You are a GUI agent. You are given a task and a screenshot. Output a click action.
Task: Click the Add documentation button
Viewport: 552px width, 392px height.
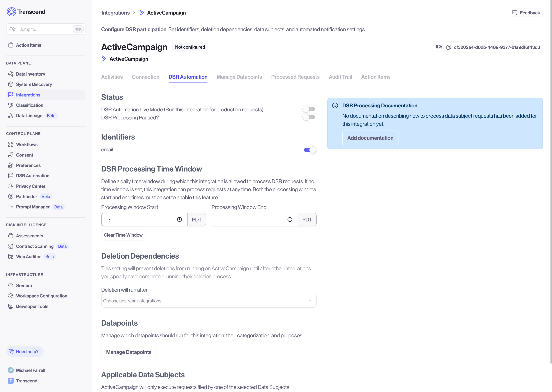[x=370, y=138]
